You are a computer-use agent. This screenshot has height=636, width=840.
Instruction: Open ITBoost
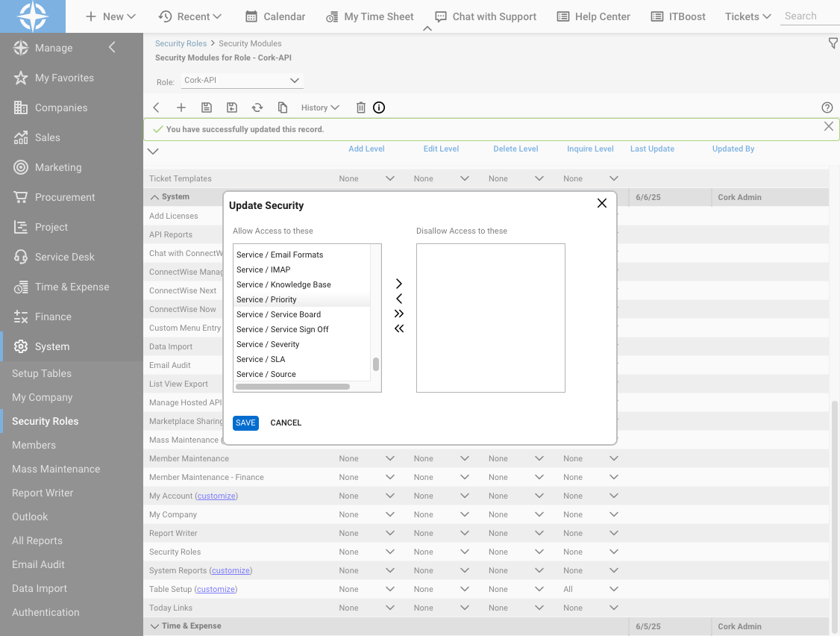678,16
